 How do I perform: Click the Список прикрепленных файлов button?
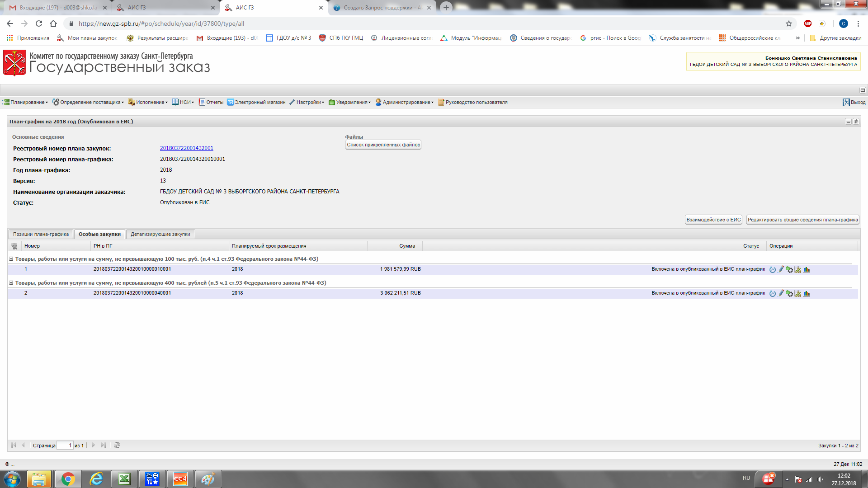383,145
